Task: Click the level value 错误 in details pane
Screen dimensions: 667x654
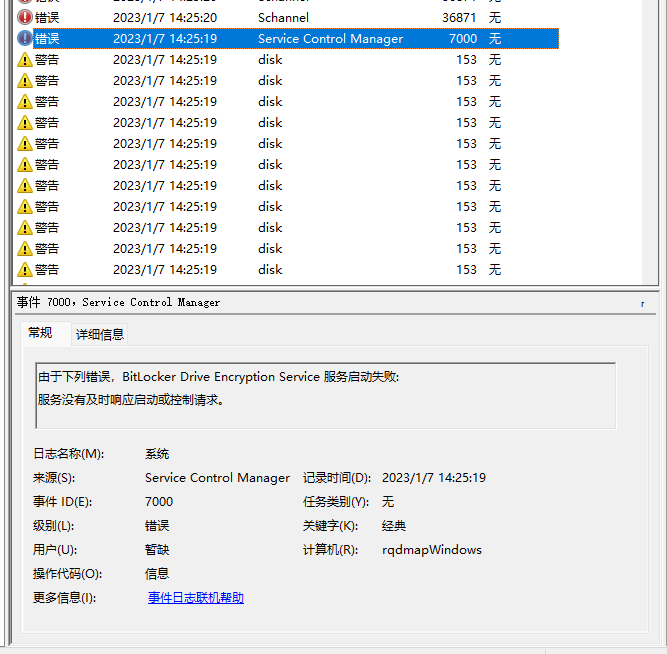Action: click(x=157, y=526)
